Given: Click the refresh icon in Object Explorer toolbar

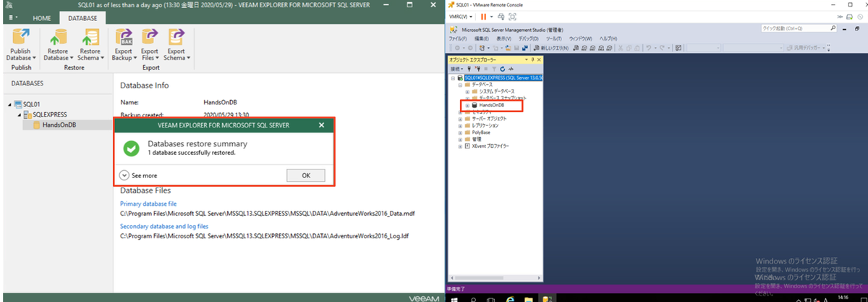Looking at the screenshot, I should 502,69.
